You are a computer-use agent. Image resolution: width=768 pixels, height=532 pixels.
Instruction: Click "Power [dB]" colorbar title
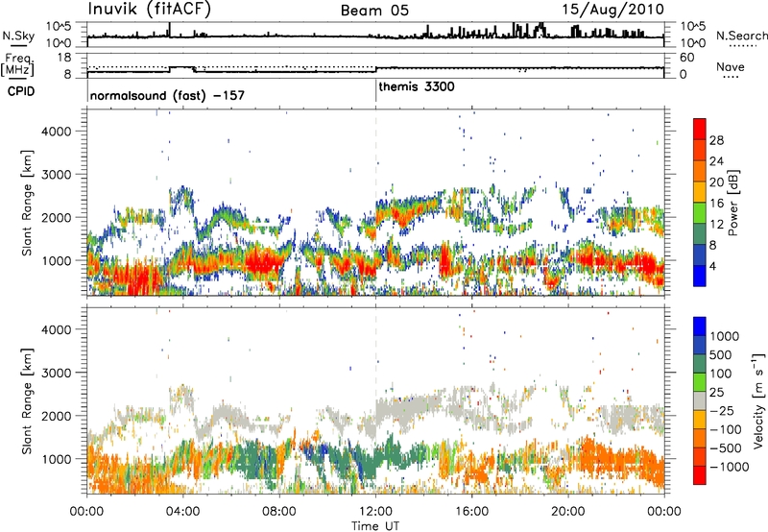732,203
